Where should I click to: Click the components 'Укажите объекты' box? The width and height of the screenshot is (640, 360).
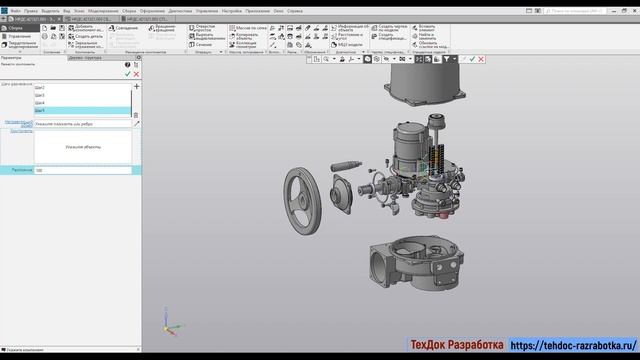(x=83, y=147)
